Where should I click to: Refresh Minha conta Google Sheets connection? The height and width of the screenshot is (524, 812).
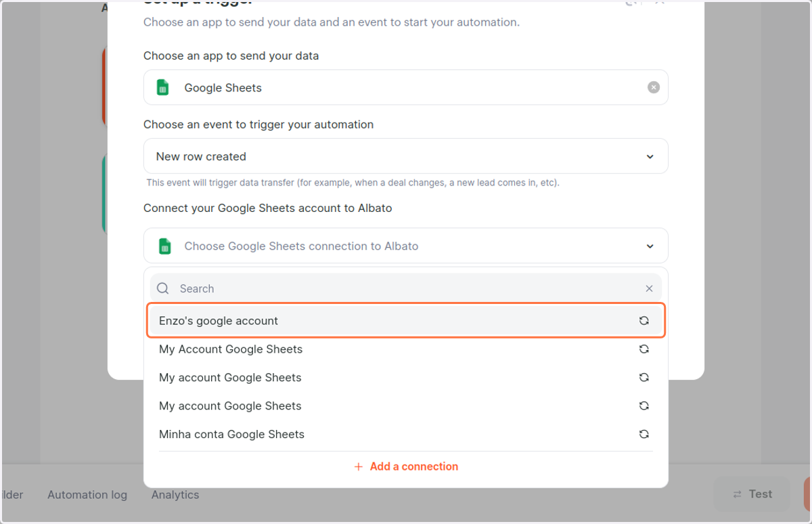pyautogui.click(x=644, y=435)
